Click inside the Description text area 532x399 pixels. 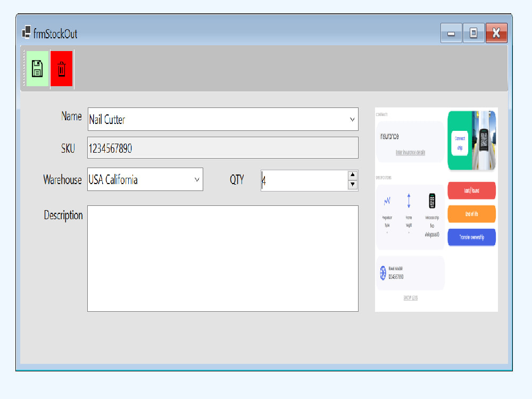click(x=222, y=259)
